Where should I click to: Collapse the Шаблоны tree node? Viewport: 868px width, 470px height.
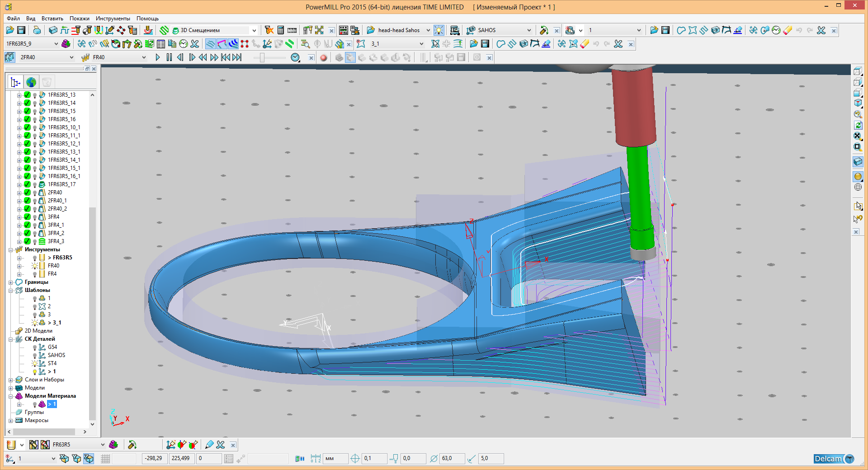point(10,290)
